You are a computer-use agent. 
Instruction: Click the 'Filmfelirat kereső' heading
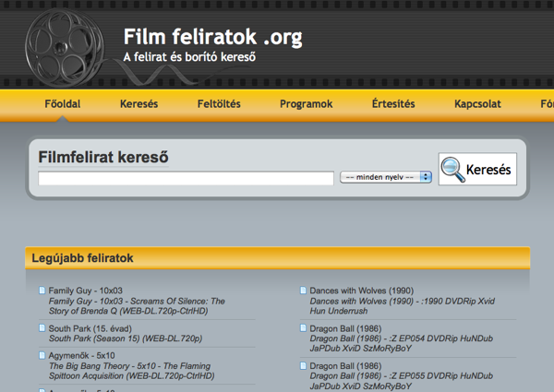point(103,158)
